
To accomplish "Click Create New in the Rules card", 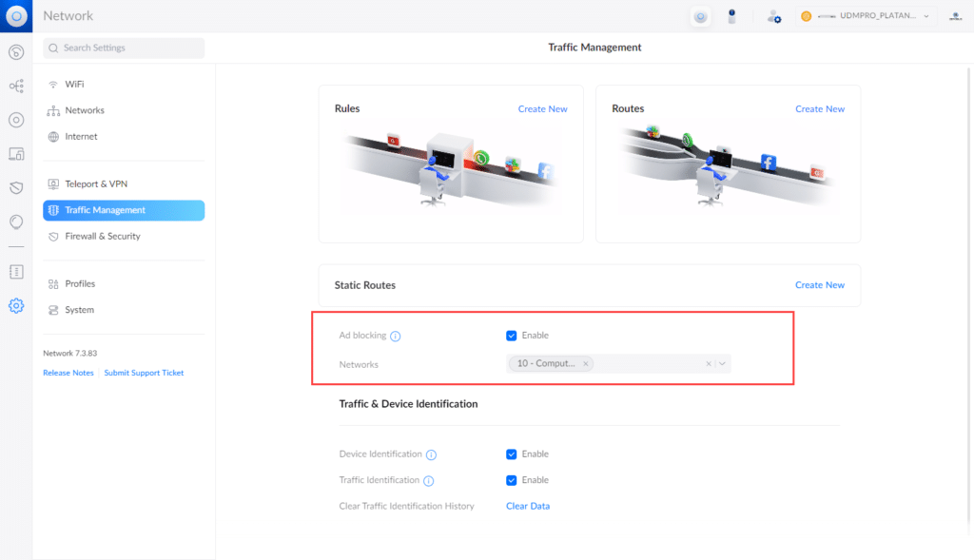I will pos(542,109).
